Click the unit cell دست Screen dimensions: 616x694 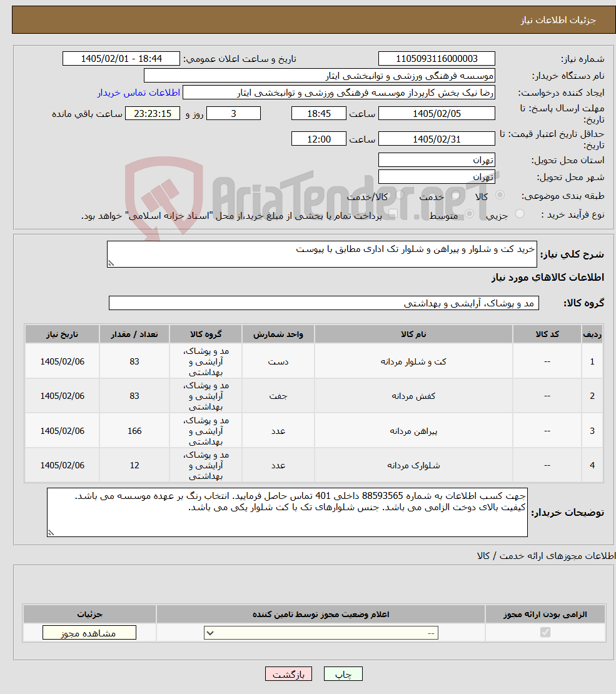[x=278, y=361]
